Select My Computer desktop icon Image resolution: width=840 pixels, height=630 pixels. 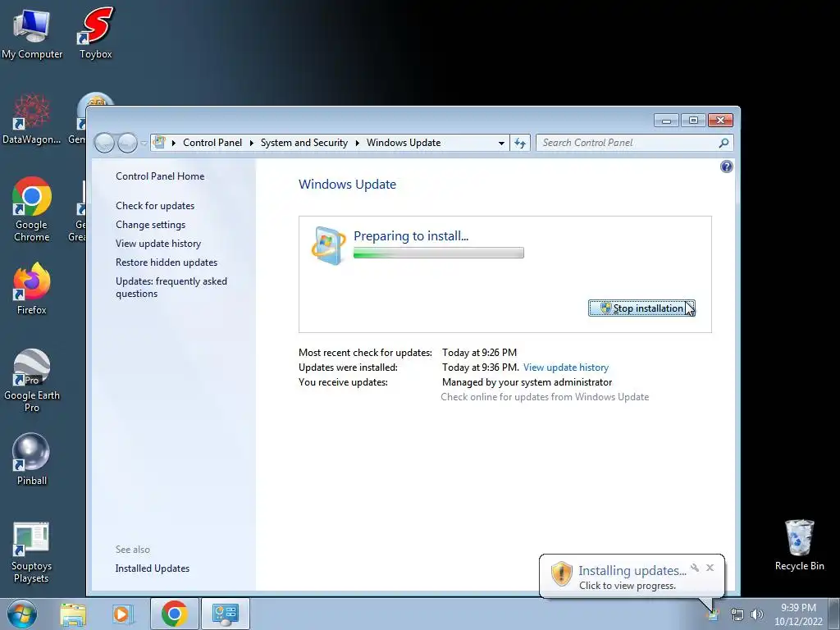32,33
